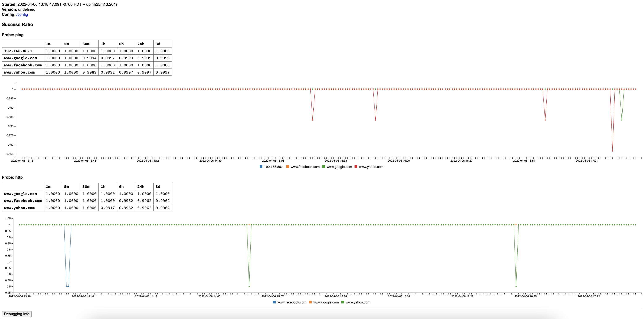Click the blue dip data point near 13:46

click(x=67, y=286)
